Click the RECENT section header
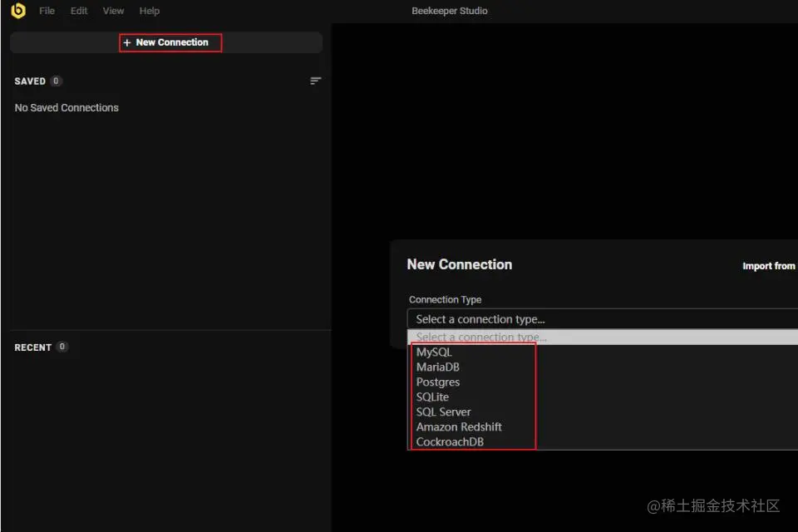This screenshot has width=798, height=532. pos(33,347)
